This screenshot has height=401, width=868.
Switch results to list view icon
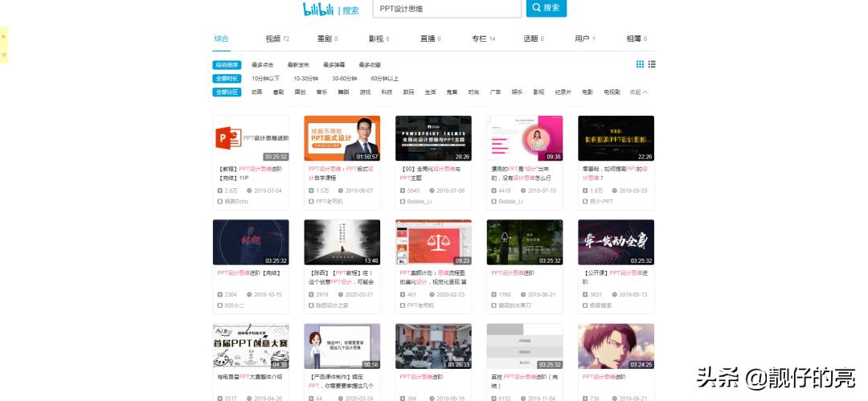pyautogui.click(x=652, y=64)
